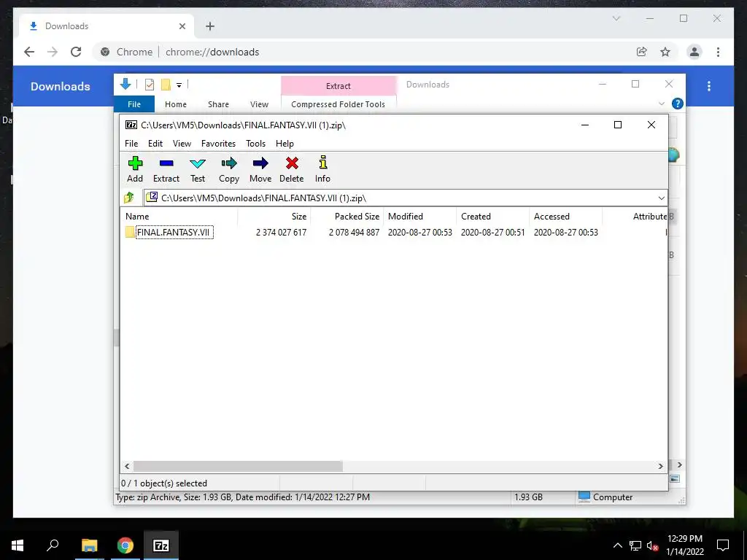Select the Compressed Folder Tools tab
747x560 pixels.
click(338, 104)
